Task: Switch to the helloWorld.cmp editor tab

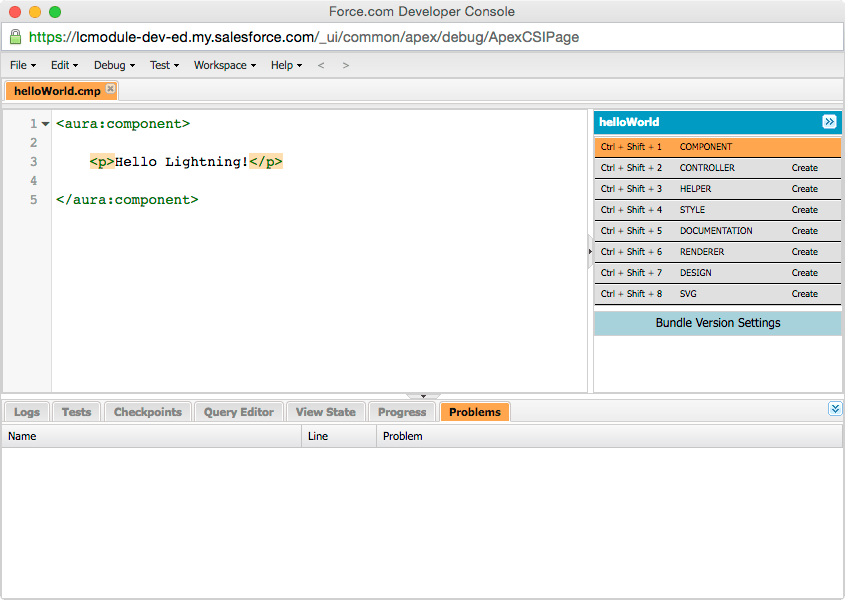Action: [57, 91]
